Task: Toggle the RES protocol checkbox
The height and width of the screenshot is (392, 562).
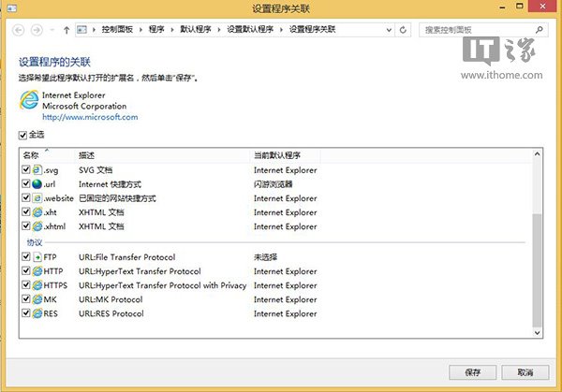Action: (x=25, y=313)
